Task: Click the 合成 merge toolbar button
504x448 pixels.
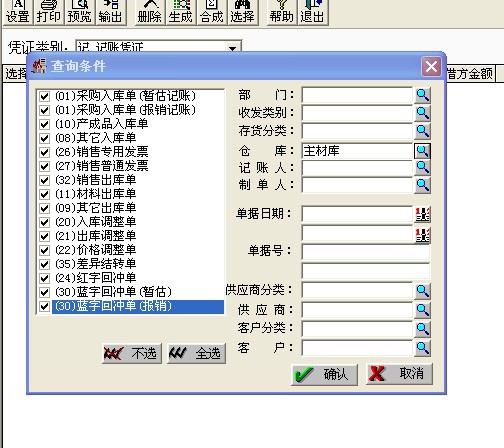Action: [x=211, y=12]
